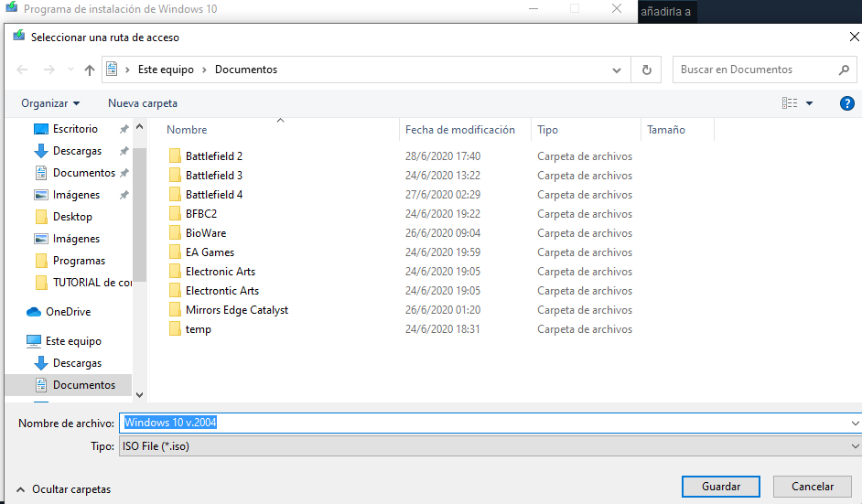Focus the Buscar en Documentos field

(x=764, y=70)
